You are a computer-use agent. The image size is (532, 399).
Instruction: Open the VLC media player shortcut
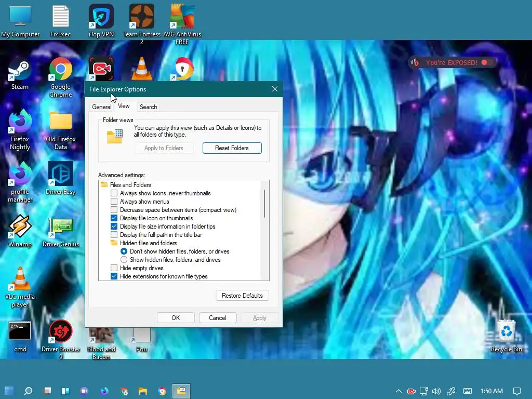(20, 288)
